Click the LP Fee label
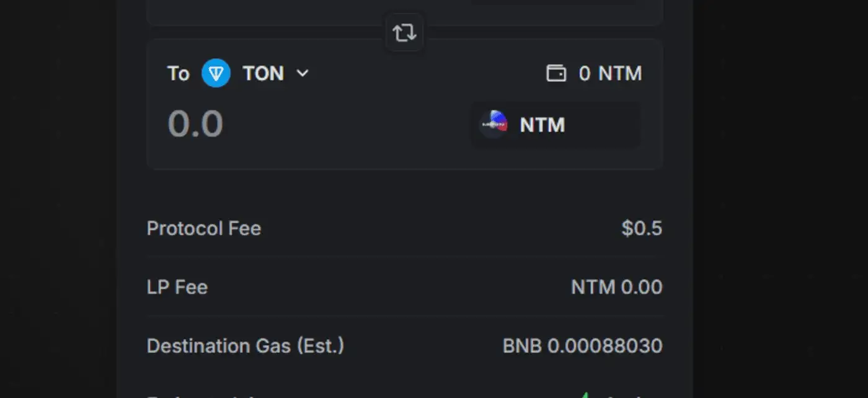This screenshot has height=398, width=868. click(177, 287)
